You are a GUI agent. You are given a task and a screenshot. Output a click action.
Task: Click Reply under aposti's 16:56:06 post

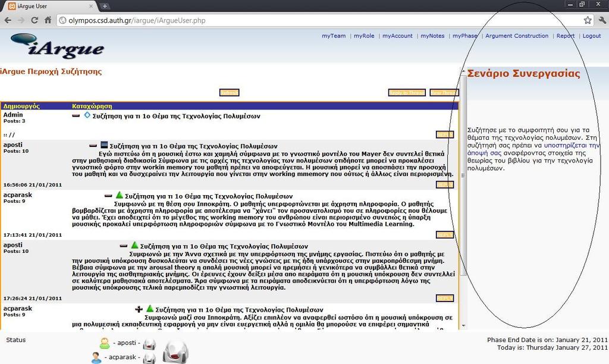click(x=444, y=184)
